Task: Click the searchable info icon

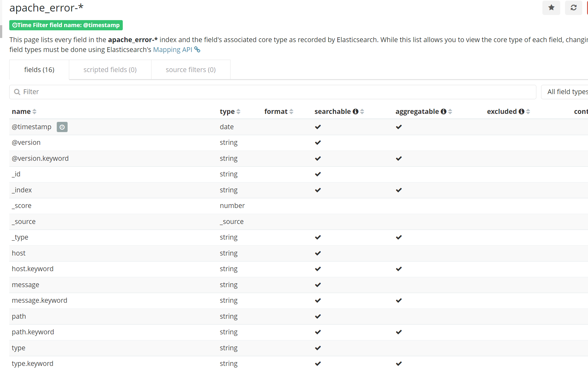Action: point(356,111)
